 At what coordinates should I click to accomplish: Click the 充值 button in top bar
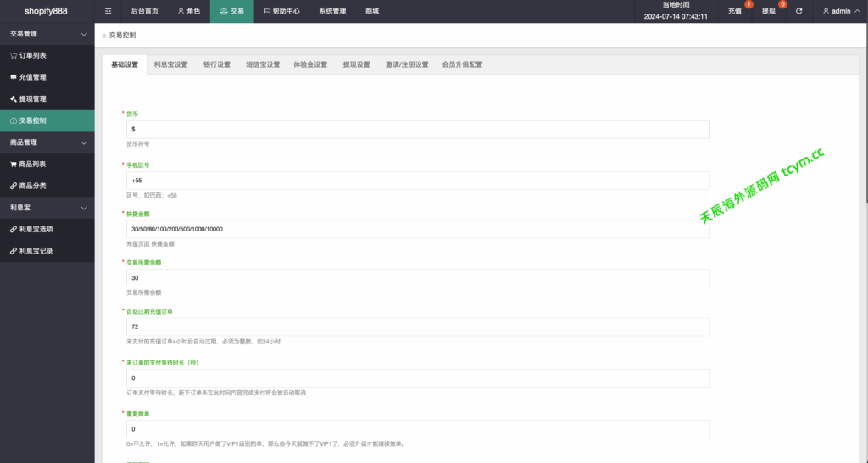click(x=735, y=11)
